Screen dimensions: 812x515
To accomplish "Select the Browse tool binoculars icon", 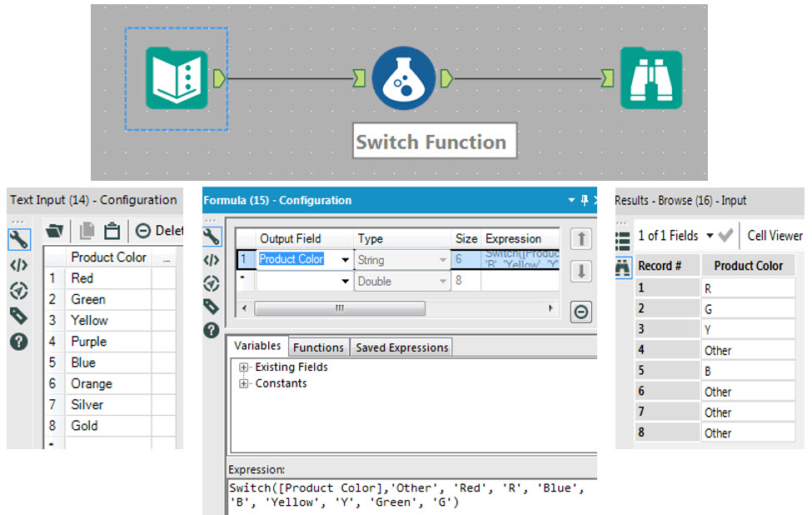I will point(652,77).
